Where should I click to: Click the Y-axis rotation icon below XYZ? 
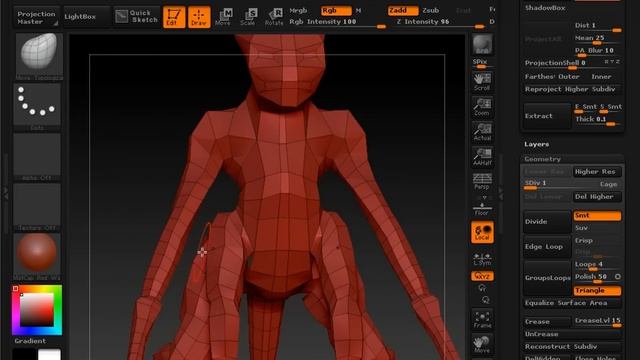[x=482, y=288]
